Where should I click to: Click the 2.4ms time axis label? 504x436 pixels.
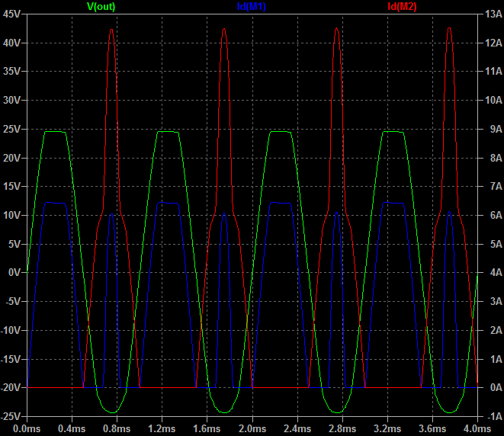point(297,429)
